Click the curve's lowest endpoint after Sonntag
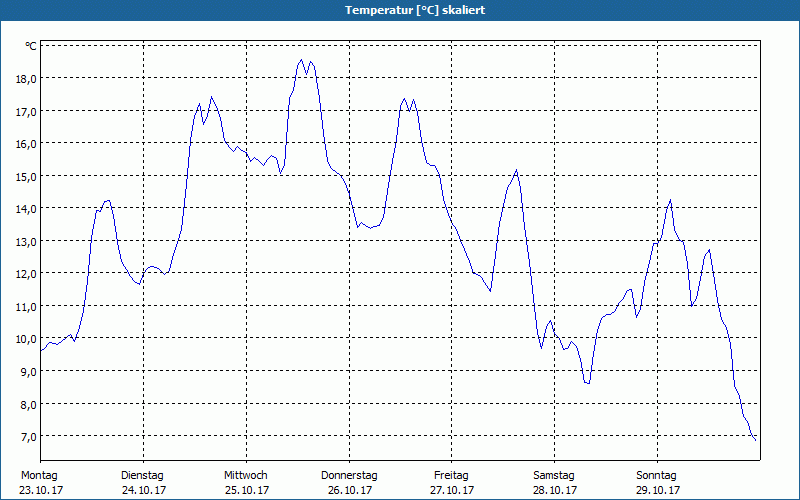This screenshot has height=500, width=800. (755, 438)
